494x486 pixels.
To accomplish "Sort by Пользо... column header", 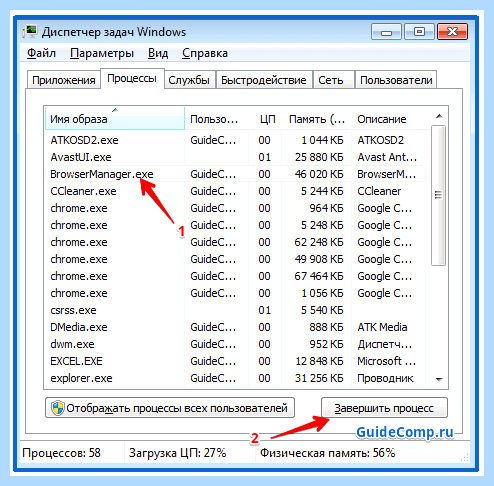I will tap(217, 119).
